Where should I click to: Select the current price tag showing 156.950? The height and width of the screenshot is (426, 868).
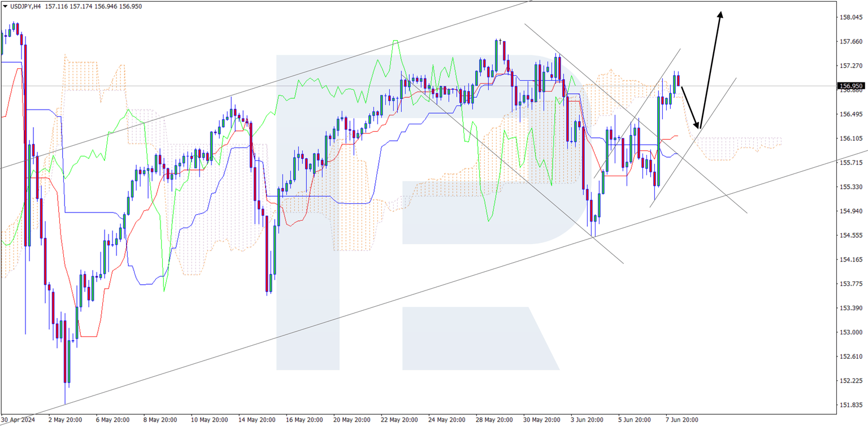point(850,86)
